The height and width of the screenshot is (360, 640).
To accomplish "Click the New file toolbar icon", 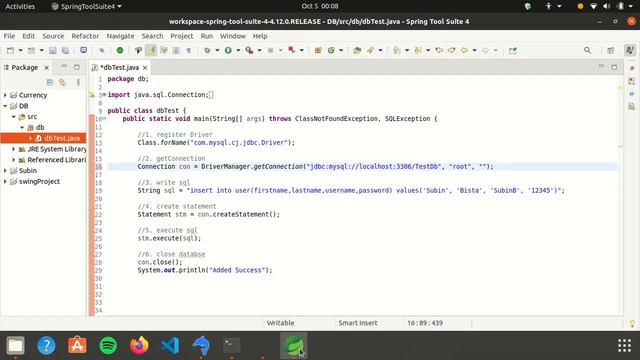I will point(10,50).
